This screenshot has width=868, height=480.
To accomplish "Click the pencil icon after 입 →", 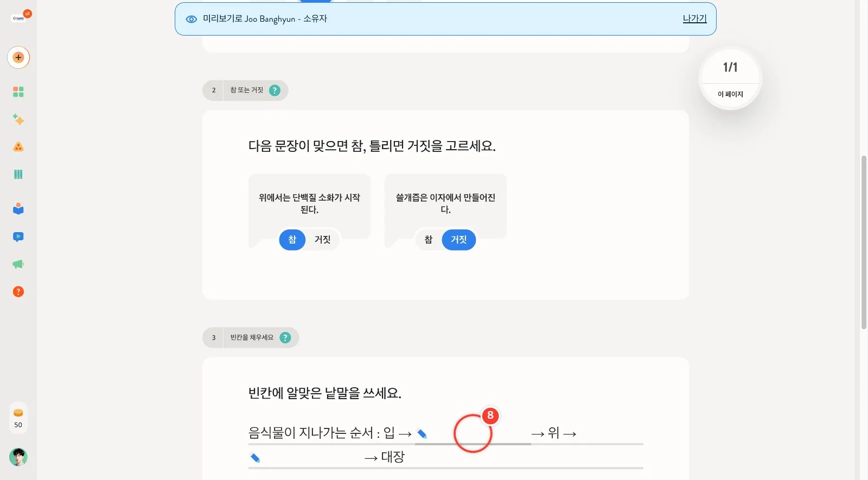I will (422, 434).
